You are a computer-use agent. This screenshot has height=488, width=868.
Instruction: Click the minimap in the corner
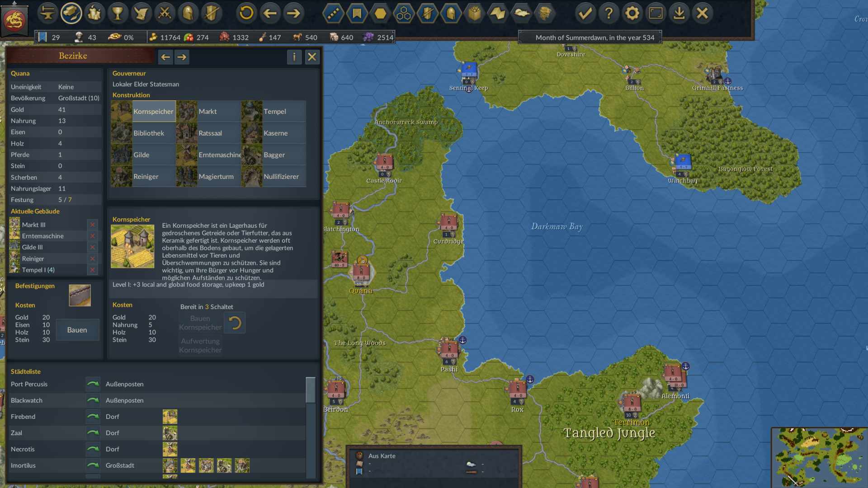click(x=819, y=458)
